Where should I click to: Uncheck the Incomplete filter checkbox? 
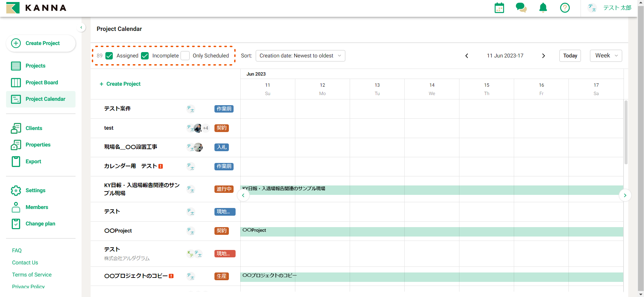(145, 56)
